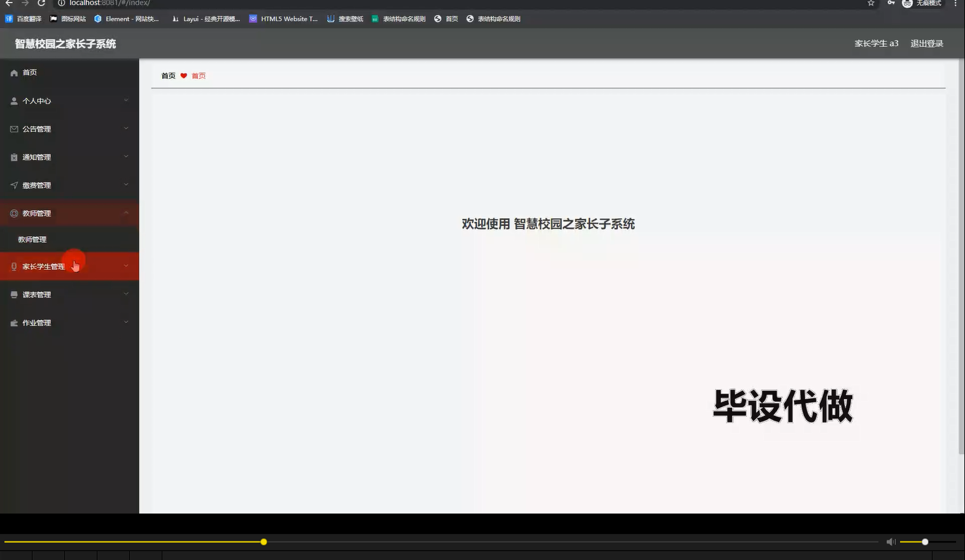Open the 教师管理 submenu item

[x=32, y=239]
